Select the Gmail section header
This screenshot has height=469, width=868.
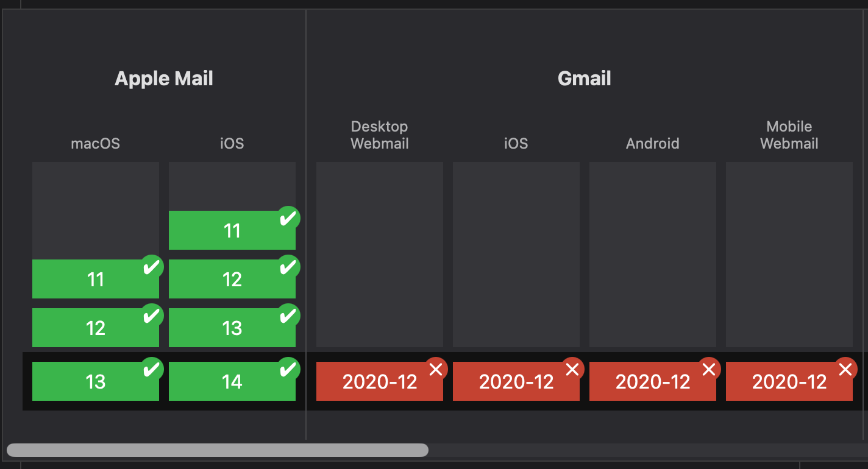[583, 78]
